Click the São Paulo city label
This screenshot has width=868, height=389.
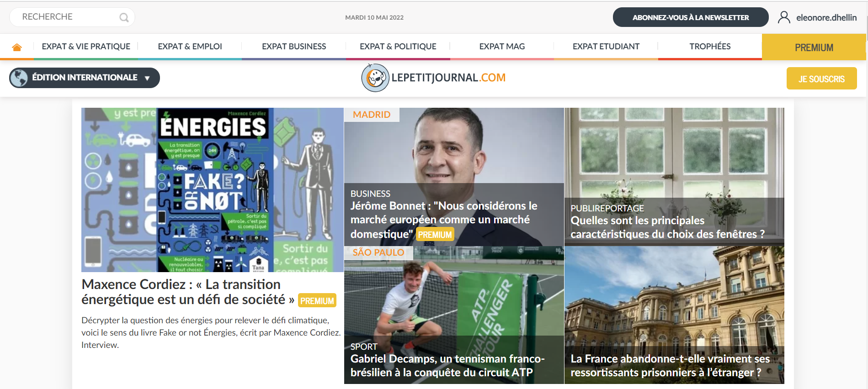coord(378,252)
